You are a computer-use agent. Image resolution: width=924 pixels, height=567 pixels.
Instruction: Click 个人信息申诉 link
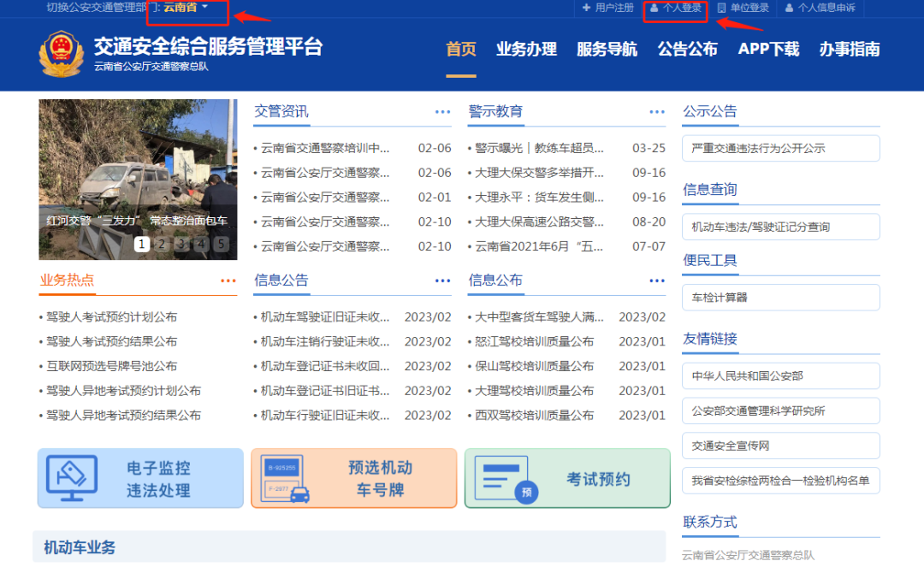tap(826, 8)
